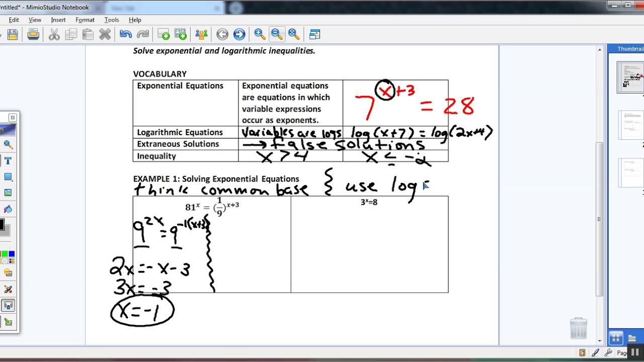The image size is (644, 362).
Task: Open the Format menu
Action: click(85, 20)
